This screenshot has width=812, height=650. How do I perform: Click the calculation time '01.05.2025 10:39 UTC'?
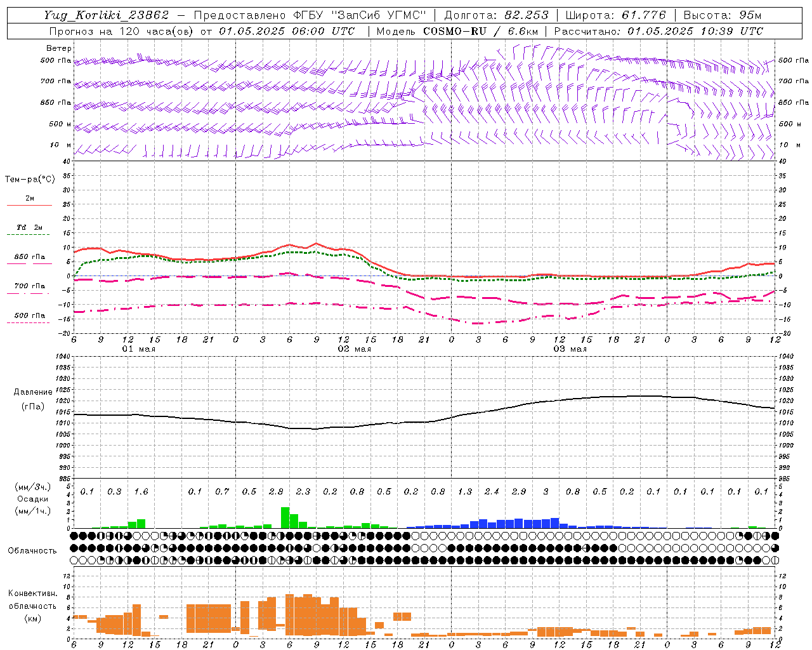click(695, 31)
